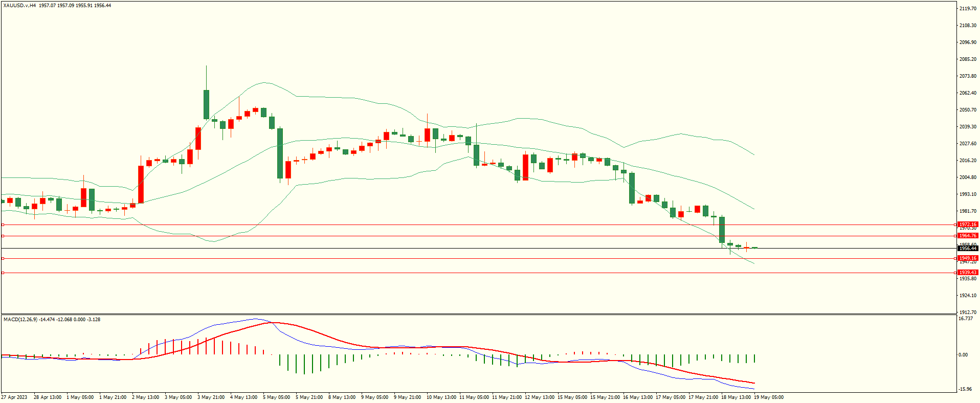
Task: Click the 10 May 13:00 time label
Action: [441, 397]
